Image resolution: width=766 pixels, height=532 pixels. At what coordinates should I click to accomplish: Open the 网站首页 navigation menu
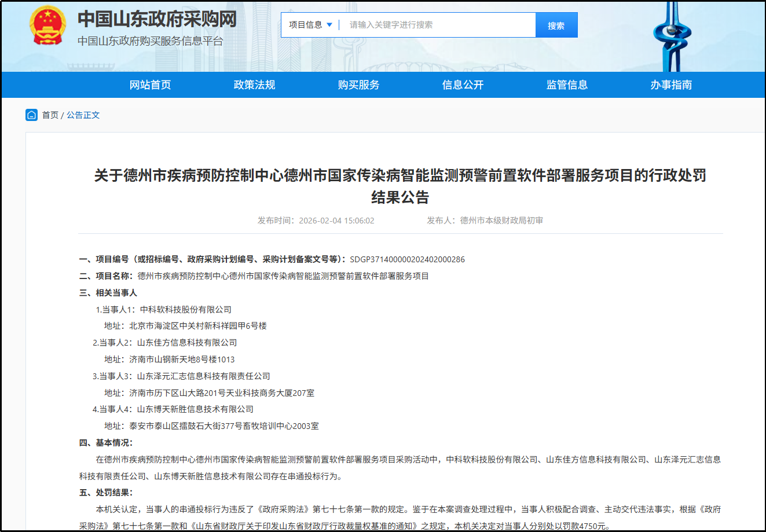150,85
